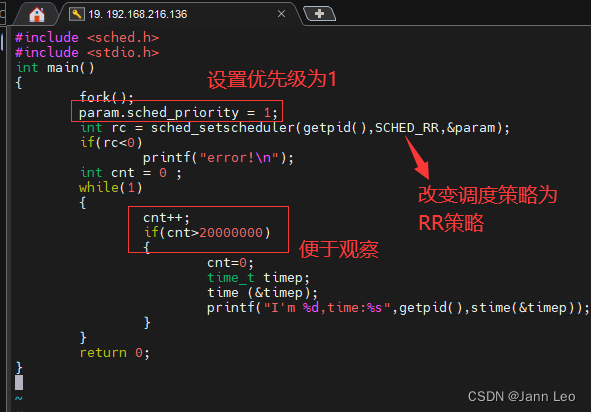This screenshot has width=591, height=412.
Task: Open a new tab with plus button
Action: [319, 14]
